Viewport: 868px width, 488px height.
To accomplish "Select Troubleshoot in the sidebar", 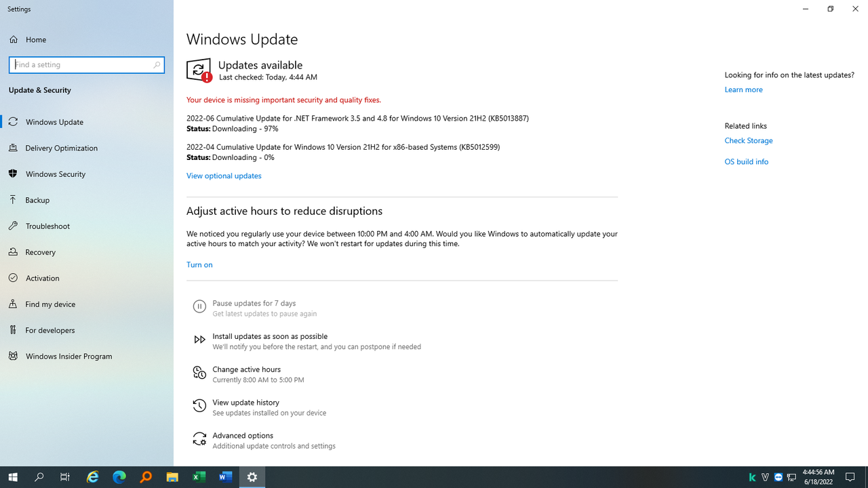I will click(x=87, y=226).
